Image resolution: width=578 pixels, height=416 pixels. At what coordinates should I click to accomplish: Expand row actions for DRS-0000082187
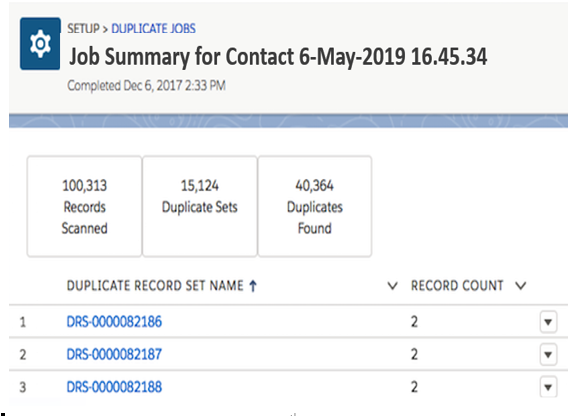pyautogui.click(x=548, y=354)
